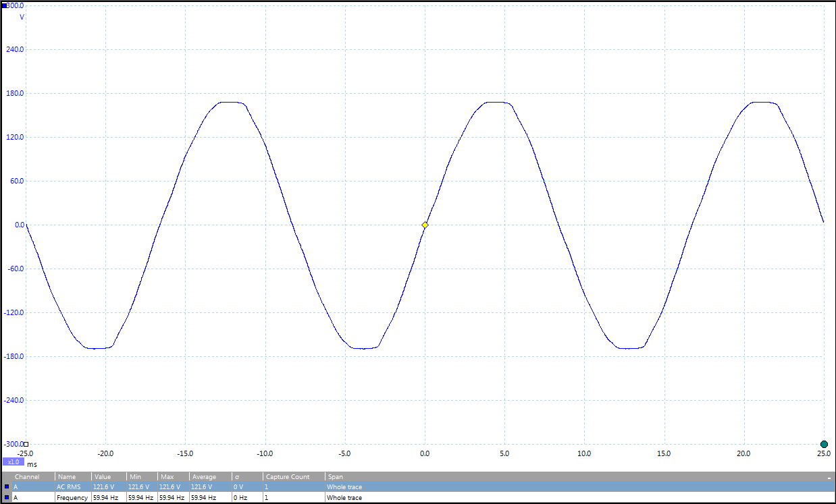The height and width of the screenshot is (504, 836).
Task: Click the V unit label on voltage axis
Action: tap(22, 17)
